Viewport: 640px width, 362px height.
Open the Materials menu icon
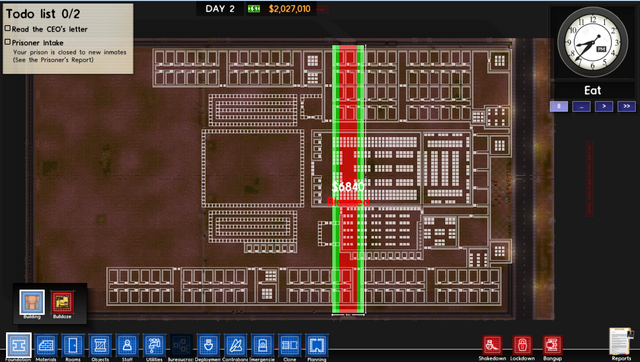coord(46,345)
